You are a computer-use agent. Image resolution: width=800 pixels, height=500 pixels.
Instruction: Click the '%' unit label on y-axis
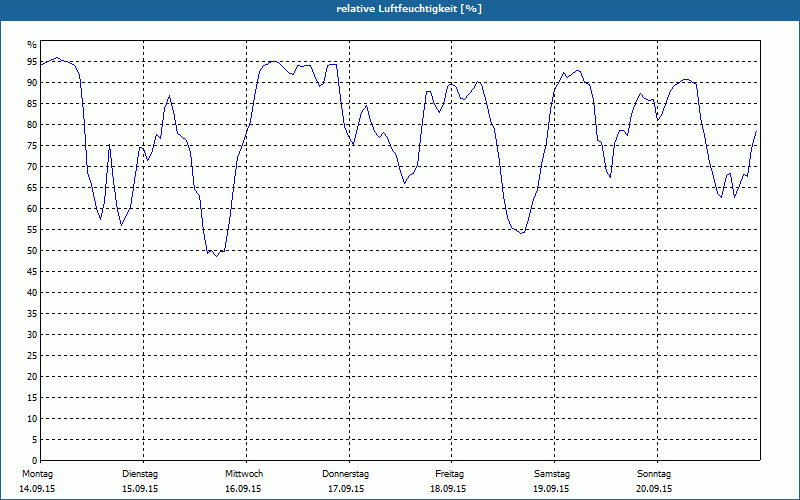[x=32, y=45]
